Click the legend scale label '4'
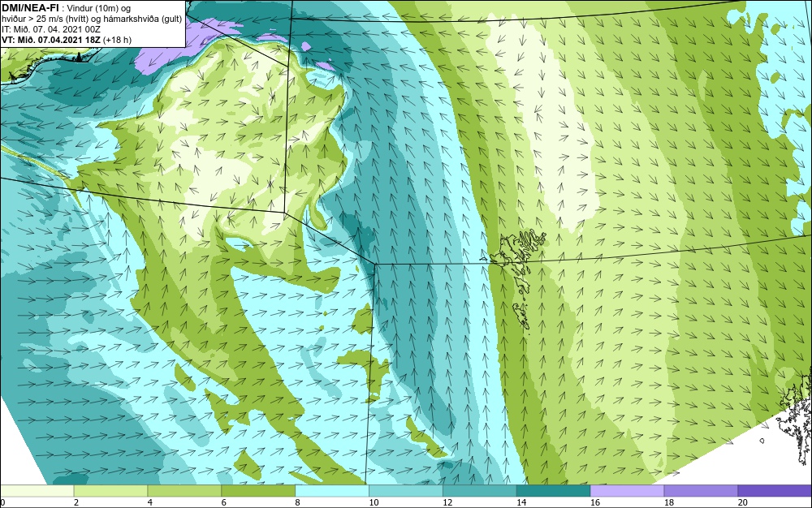 (x=149, y=502)
